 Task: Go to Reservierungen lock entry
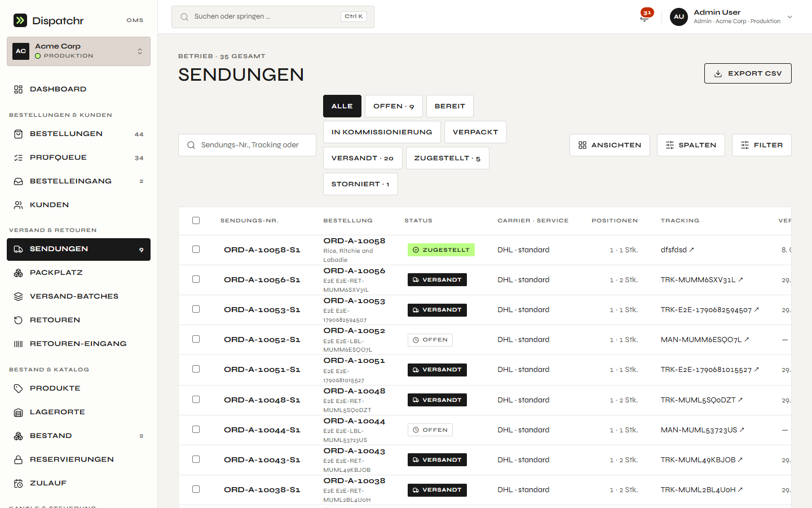pyautogui.click(x=78, y=459)
